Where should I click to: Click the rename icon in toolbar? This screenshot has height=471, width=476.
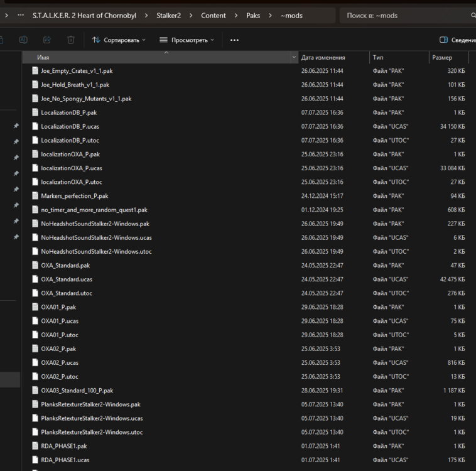click(x=23, y=40)
